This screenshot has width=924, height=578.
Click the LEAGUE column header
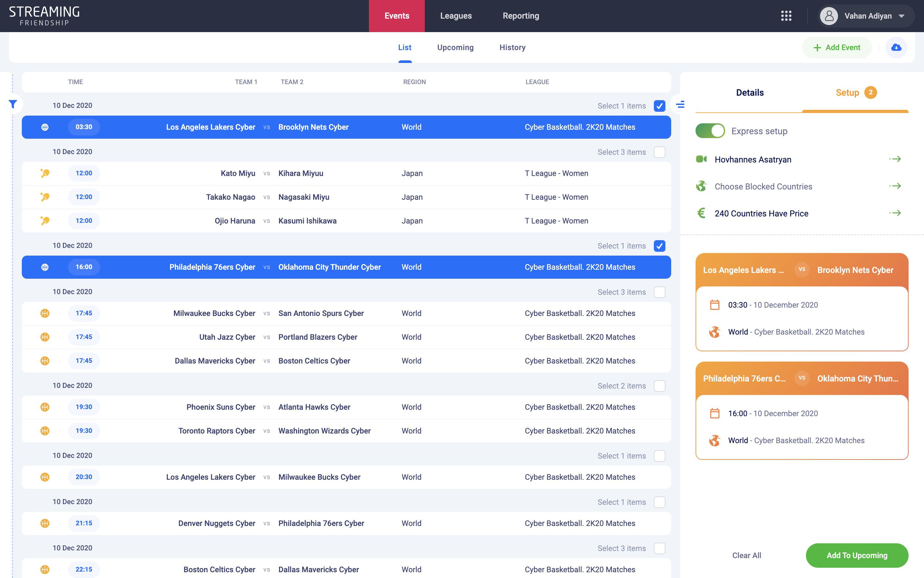[x=537, y=82]
